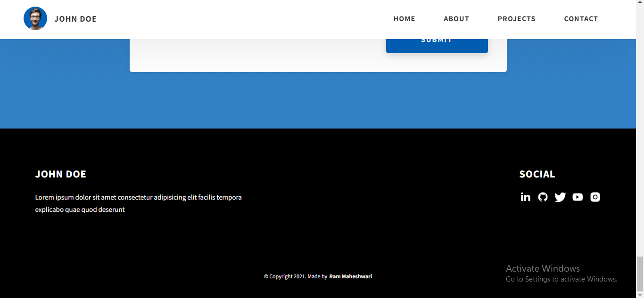Visit the GitHub profile via footer icon

(x=543, y=197)
